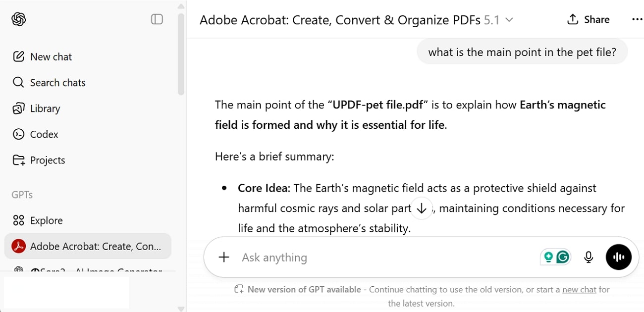The height and width of the screenshot is (312, 644).
Task: Expand Explore under GPTs
Action: pos(46,220)
